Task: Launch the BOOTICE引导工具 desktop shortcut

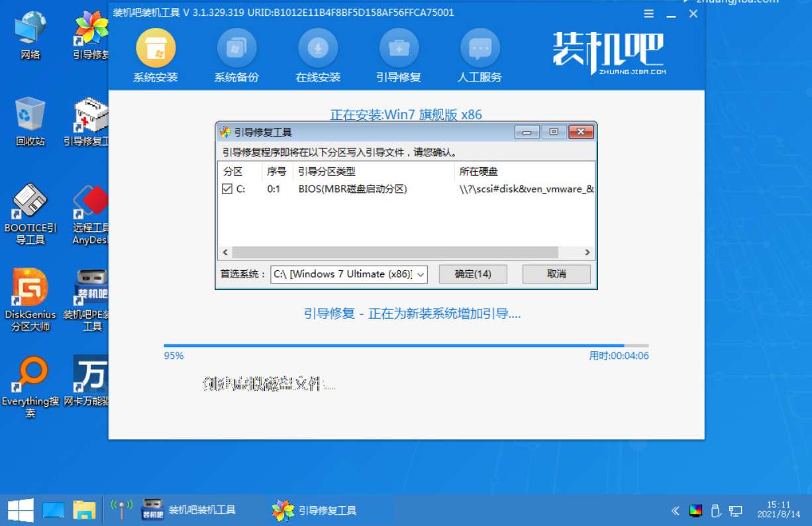Action: pyautogui.click(x=30, y=201)
